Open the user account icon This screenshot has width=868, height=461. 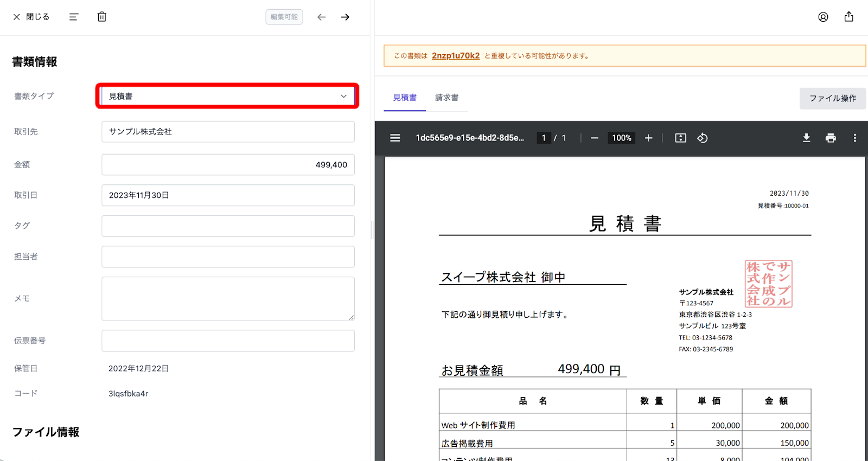coord(823,17)
